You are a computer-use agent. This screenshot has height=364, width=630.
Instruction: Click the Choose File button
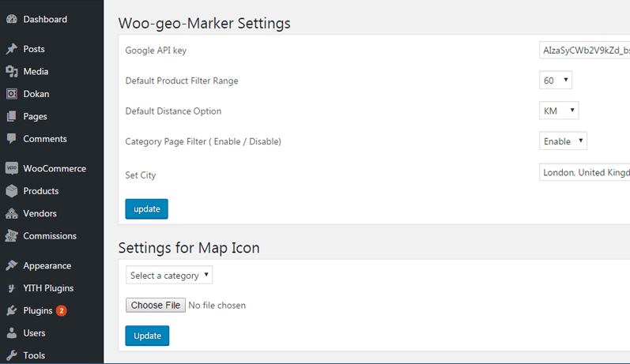click(156, 305)
